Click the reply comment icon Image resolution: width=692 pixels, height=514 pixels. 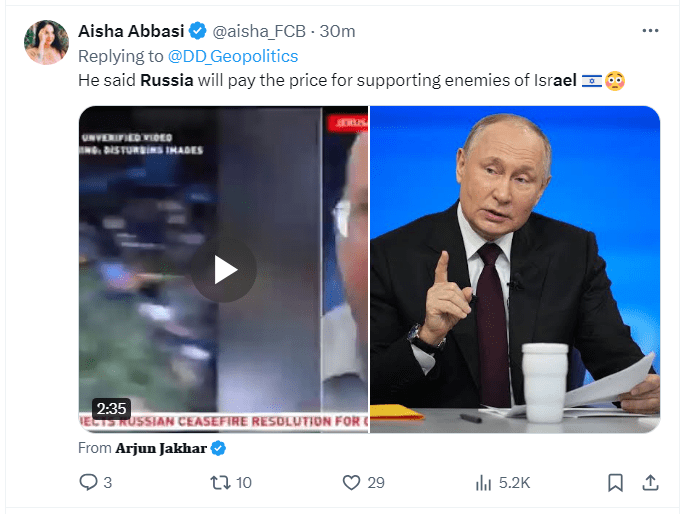click(88, 482)
